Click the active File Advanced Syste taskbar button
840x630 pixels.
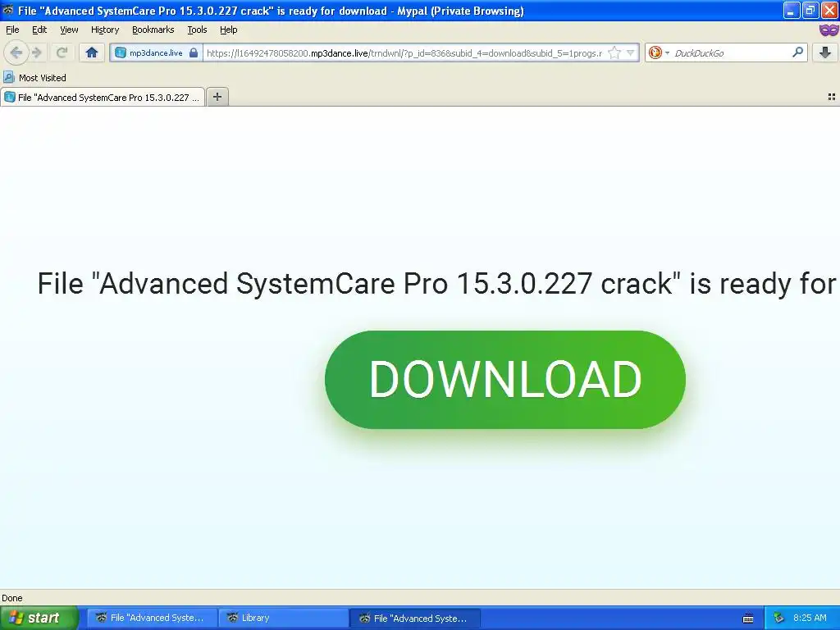[414, 618]
